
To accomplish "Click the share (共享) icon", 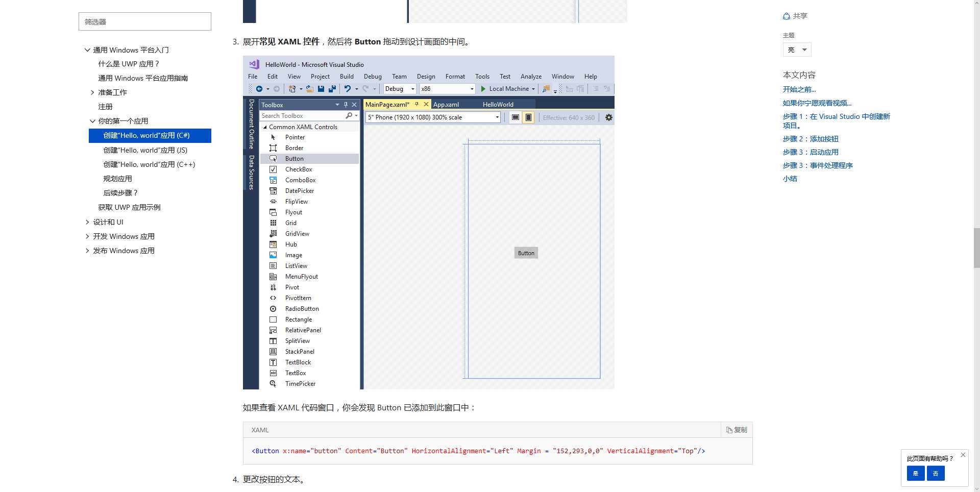I will click(787, 16).
